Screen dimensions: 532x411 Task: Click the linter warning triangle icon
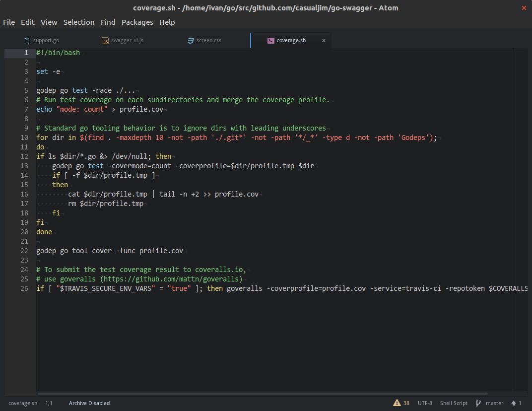click(397, 403)
